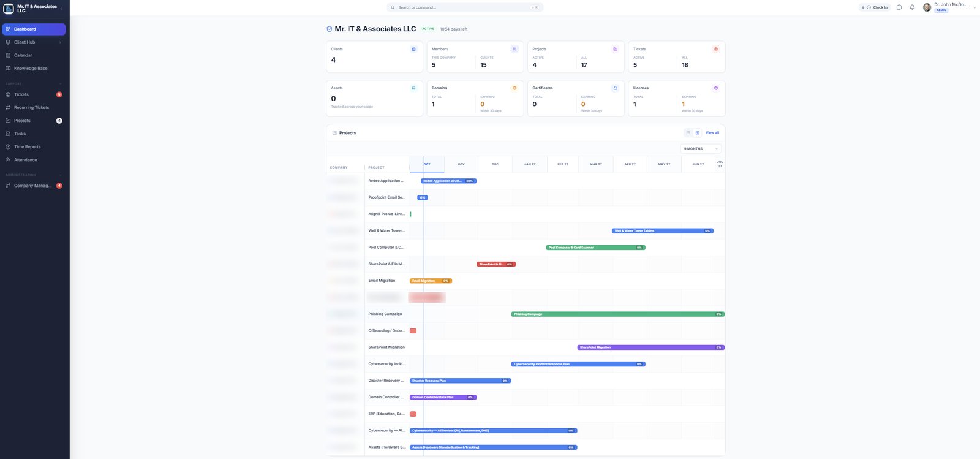This screenshot has height=459, width=980.
Task: Switch Projects panel to list view
Action: coord(688,133)
